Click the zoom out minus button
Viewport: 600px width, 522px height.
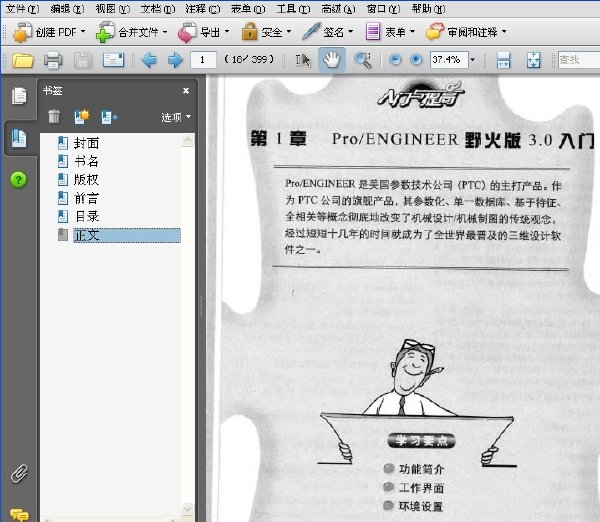(395, 60)
